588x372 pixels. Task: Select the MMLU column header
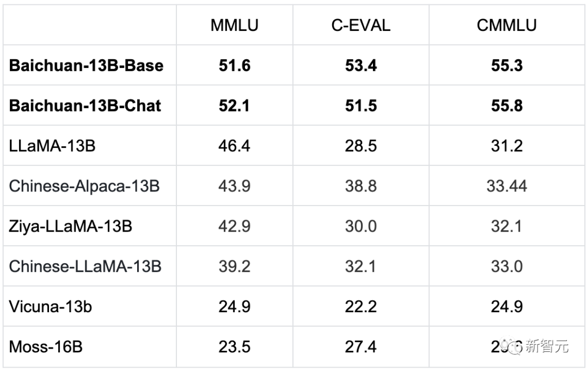coord(235,26)
